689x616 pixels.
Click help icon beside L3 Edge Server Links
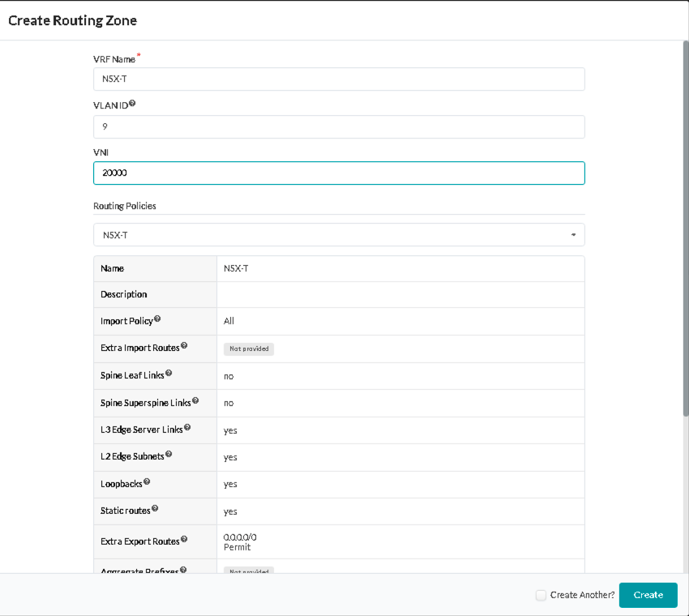[187, 428]
